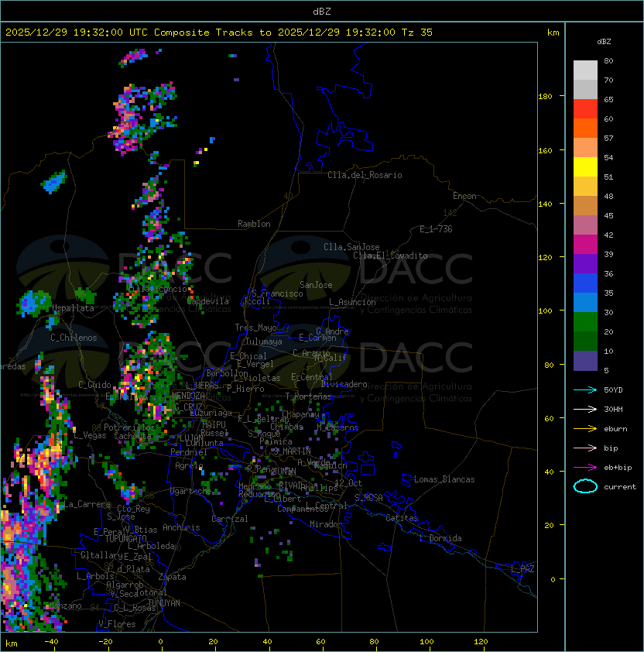Click the Zapata map label
The height and width of the screenshot is (652, 644).
pos(172,577)
